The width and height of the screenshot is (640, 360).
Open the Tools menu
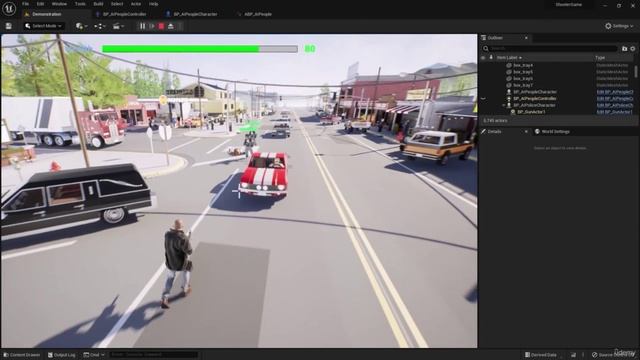point(80,4)
